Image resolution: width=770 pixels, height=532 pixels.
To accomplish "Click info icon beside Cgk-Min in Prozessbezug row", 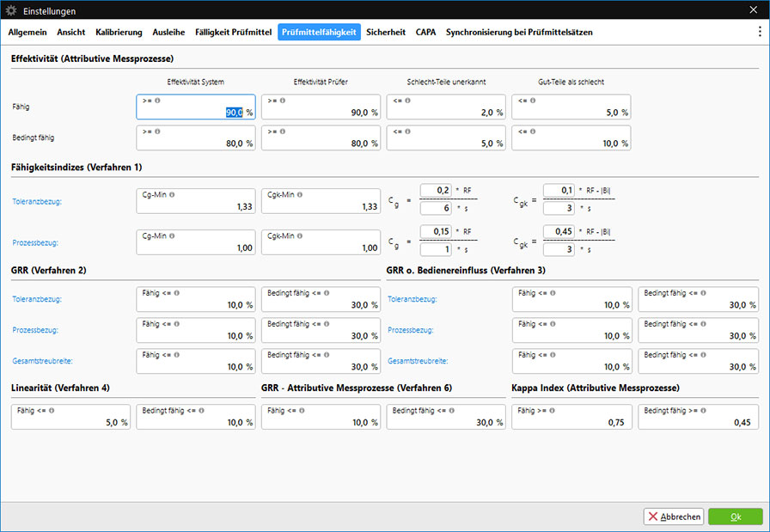I will pos(300,236).
